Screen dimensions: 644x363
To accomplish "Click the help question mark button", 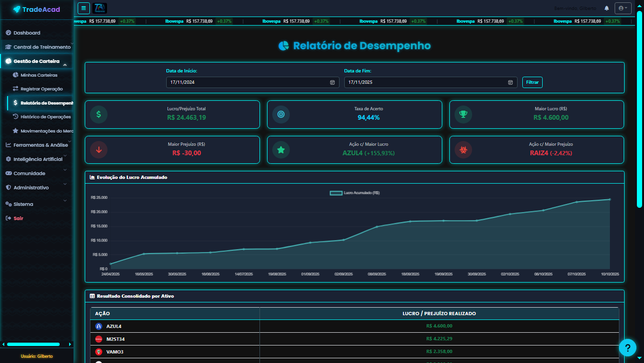I will tap(627, 348).
